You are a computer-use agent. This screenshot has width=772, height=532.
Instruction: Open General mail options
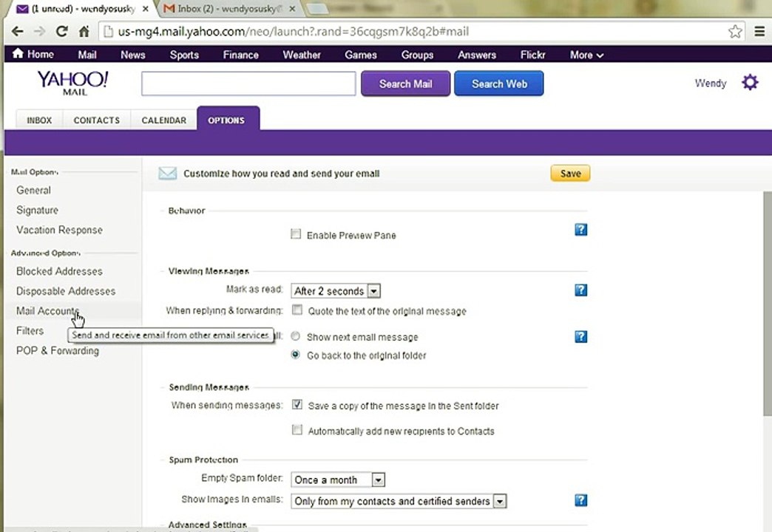(33, 190)
